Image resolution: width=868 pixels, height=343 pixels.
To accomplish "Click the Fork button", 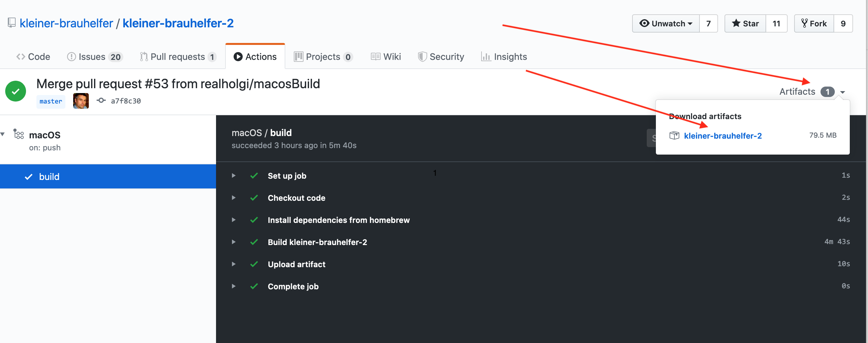I will (x=814, y=23).
